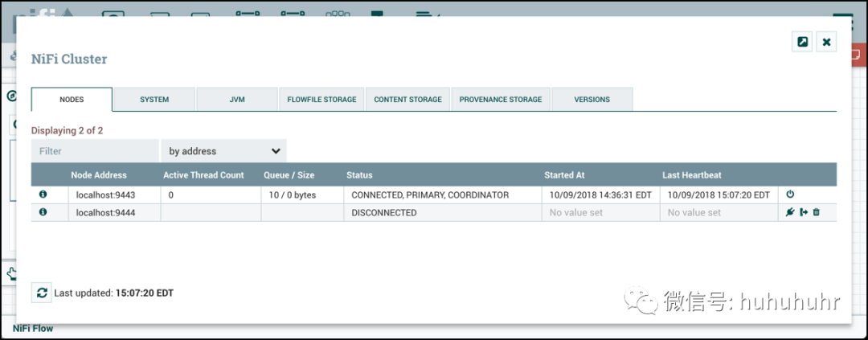Go to the VERSIONS tab

tap(592, 100)
